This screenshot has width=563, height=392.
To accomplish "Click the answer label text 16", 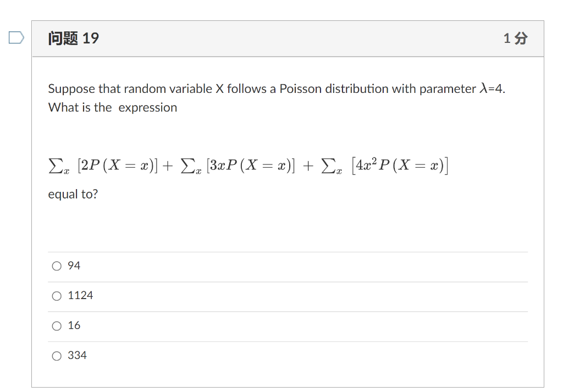I will coord(74,325).
